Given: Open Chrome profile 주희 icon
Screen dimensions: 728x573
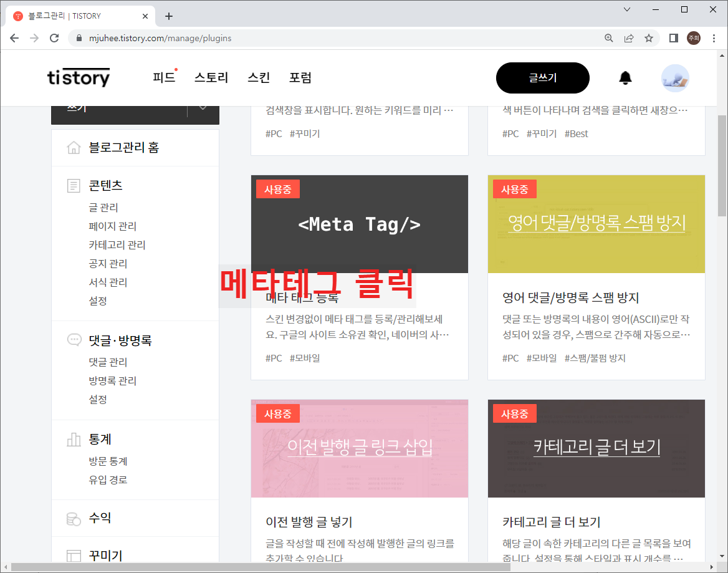Looking at the screenshot, I should coord(694,38).
